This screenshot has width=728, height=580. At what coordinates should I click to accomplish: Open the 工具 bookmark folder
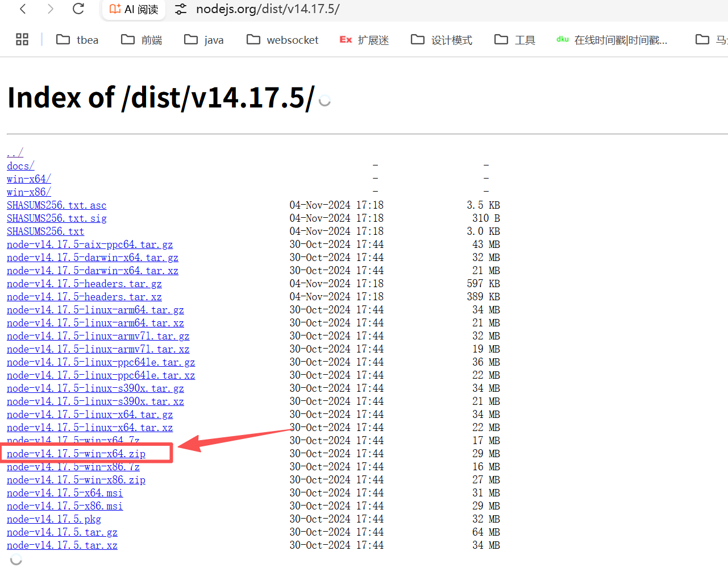click(x=515, y=40)
